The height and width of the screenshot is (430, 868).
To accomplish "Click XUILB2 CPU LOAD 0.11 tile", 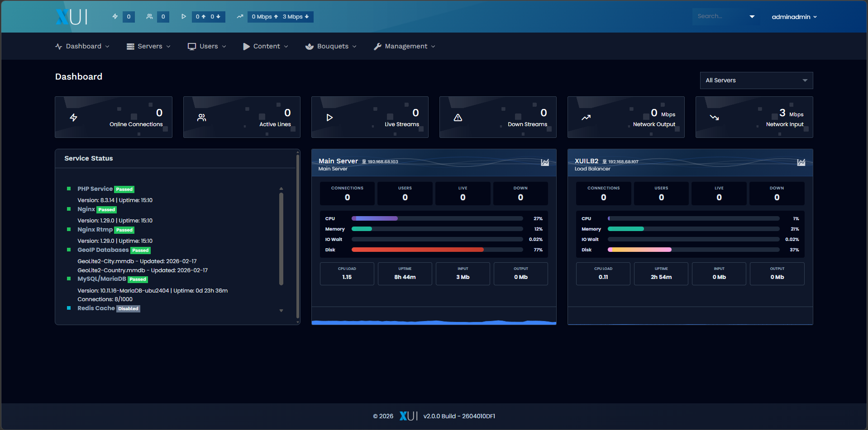I will click(x=603, y=274).
